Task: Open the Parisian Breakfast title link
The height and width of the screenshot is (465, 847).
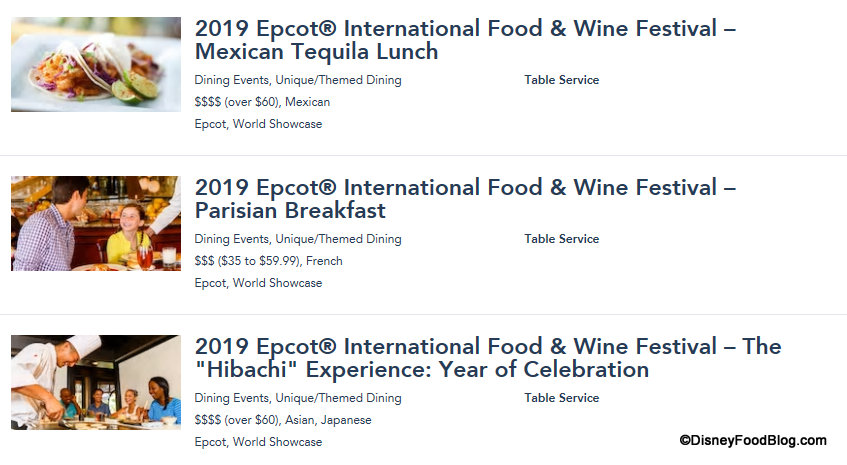Action: click(465, 199)
